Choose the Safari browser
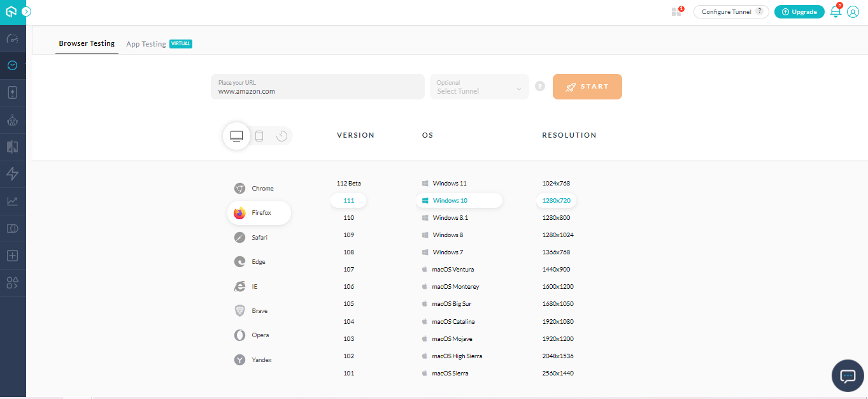This screenshot has width=868, height=399. pos(251,238)
